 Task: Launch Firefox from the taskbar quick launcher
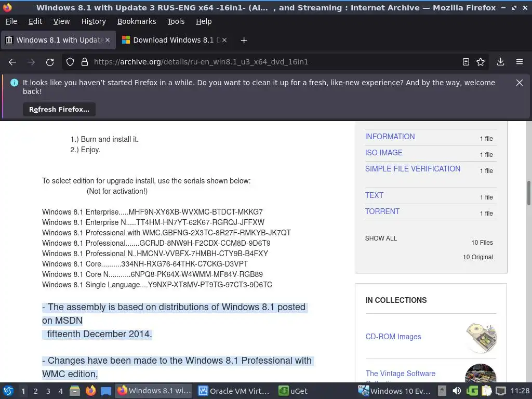[x=90, y=391]
